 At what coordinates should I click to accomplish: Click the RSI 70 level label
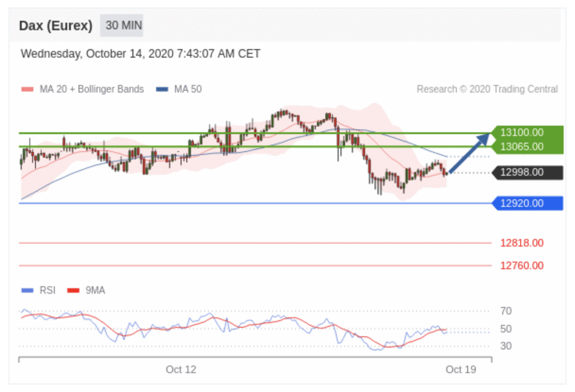tap(506, 311)
